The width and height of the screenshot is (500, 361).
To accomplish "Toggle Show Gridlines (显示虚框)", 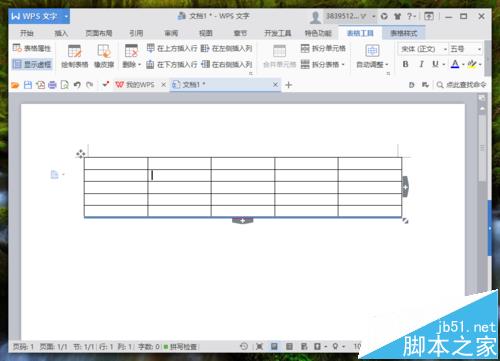I will tap(32, 64).
